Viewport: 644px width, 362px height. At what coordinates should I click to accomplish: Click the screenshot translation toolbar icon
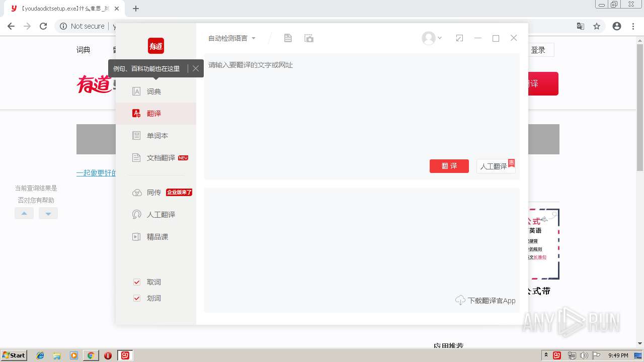pyautogui.click(x=309, y=38)
